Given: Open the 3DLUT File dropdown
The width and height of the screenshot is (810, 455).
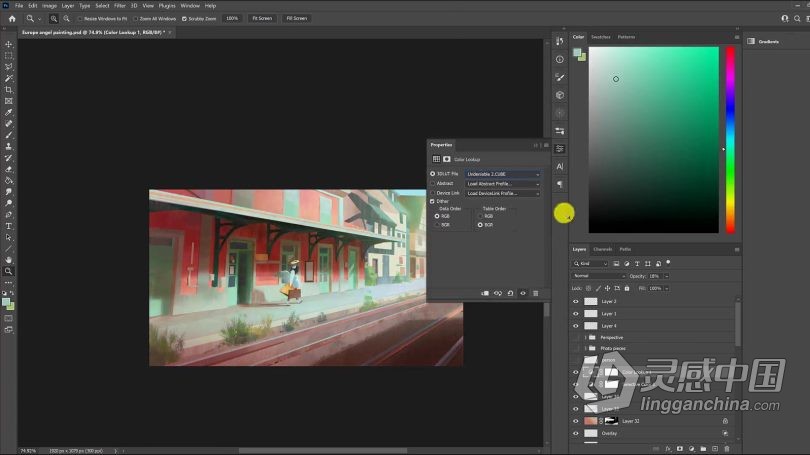Looking at the screenshot, I should tap(503, 174).
